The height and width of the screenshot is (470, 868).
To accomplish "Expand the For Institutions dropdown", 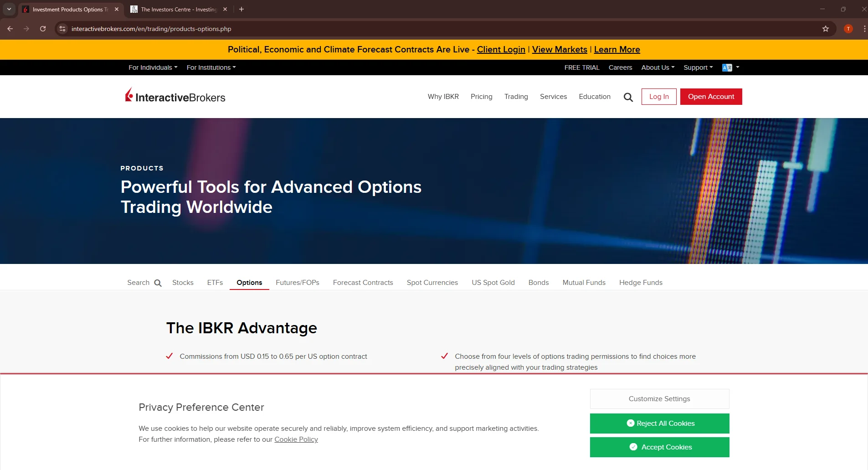I will [211, 67].
